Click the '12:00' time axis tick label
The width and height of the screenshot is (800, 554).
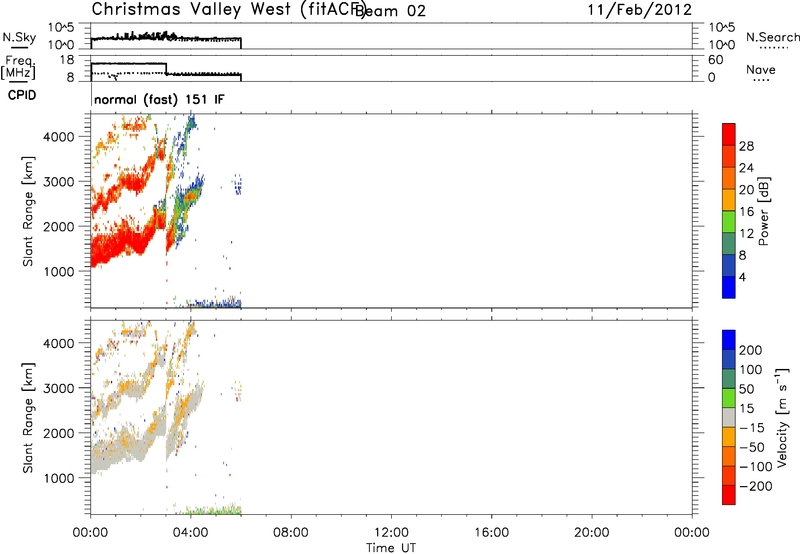coord(391,533)
